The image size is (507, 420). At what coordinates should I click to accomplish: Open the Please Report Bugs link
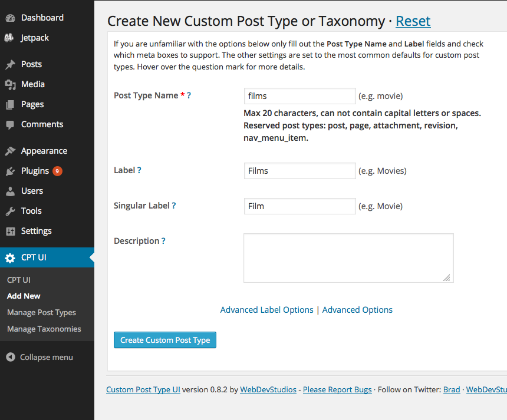(x=337, y=389)
